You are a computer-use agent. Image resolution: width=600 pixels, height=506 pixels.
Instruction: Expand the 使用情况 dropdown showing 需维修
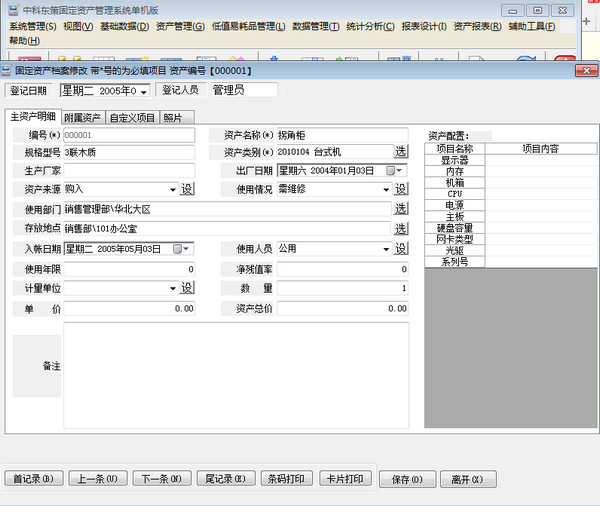(x=386, y=189)
